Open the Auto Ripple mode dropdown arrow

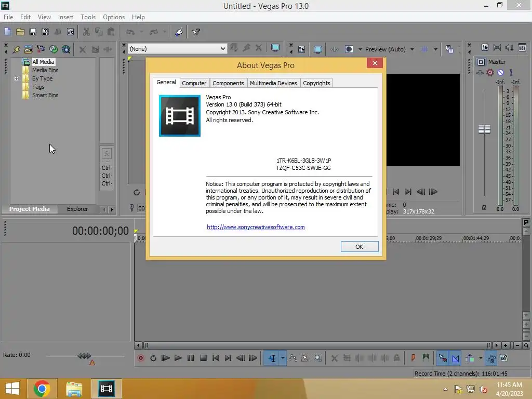tap(481, 358)
